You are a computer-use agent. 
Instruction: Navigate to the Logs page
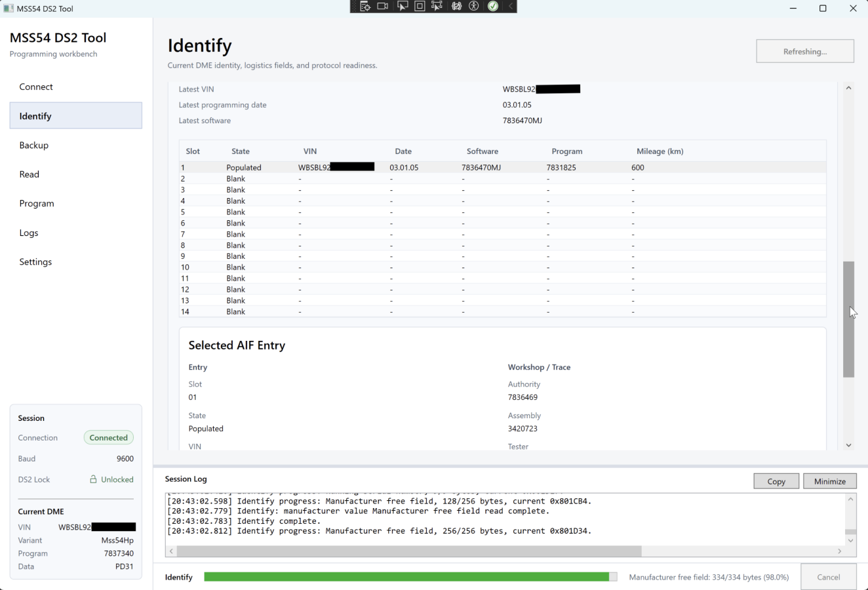(x=29, y=233)
